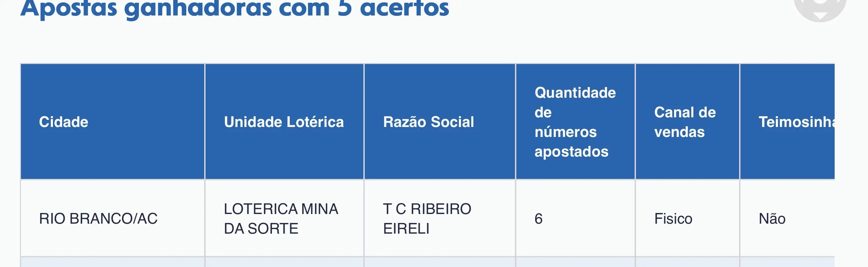The width and height of the screenshot is (868, 267).
Task: Click the Teimosinha column header
Action: 788,122
